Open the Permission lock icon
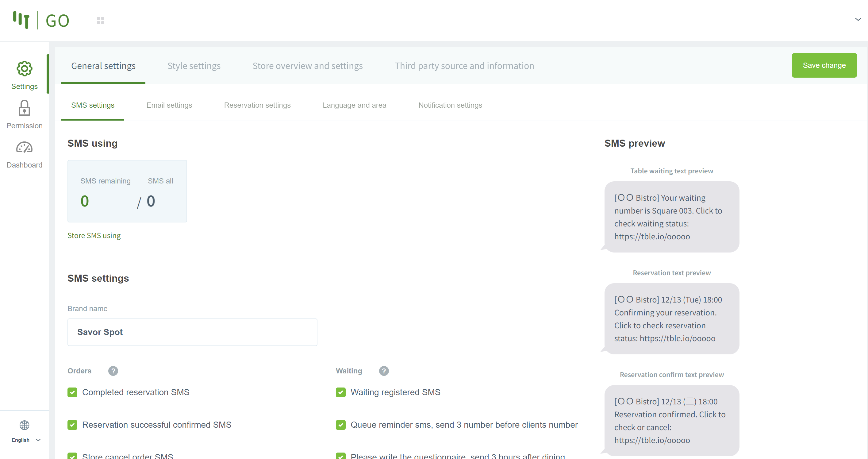 click(24, 108)
